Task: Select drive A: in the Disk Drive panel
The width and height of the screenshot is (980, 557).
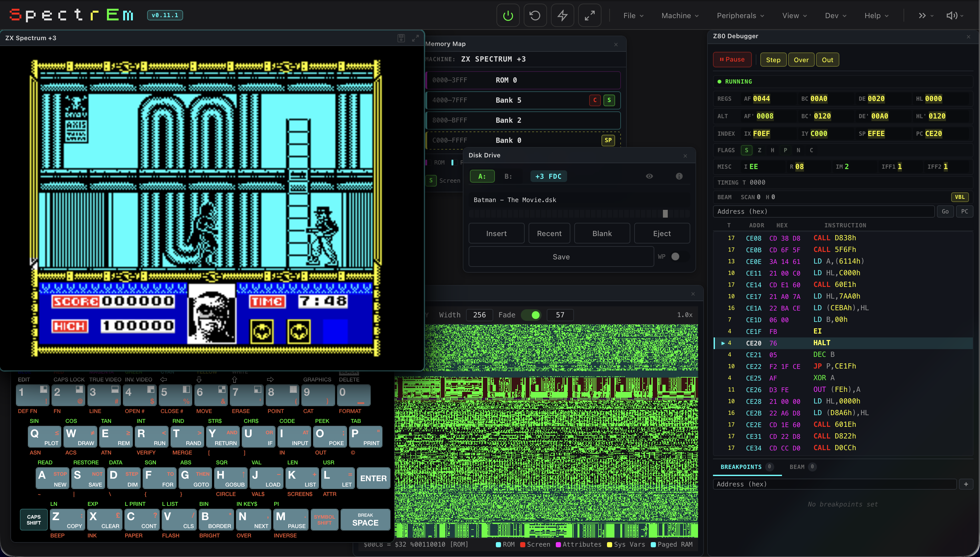Action: (x=482, y=176)
